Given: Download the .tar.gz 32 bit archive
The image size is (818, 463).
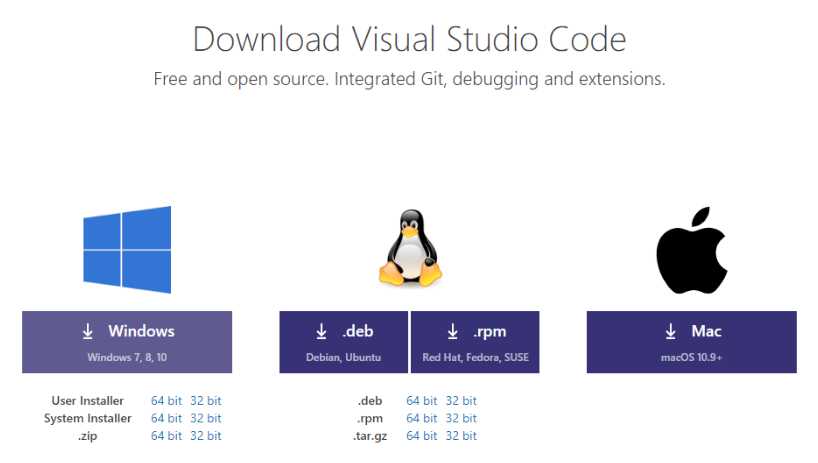Looking at the screenshot, I should click(x=461, y=435).
